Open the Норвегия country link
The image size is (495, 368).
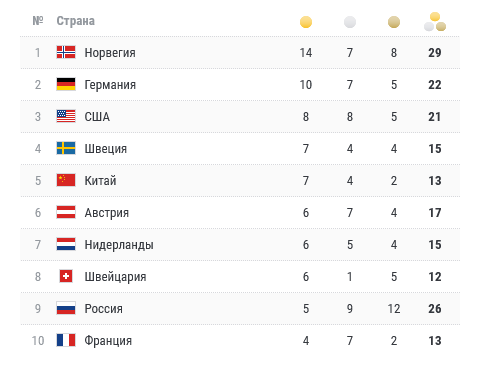tap(110, 53)
